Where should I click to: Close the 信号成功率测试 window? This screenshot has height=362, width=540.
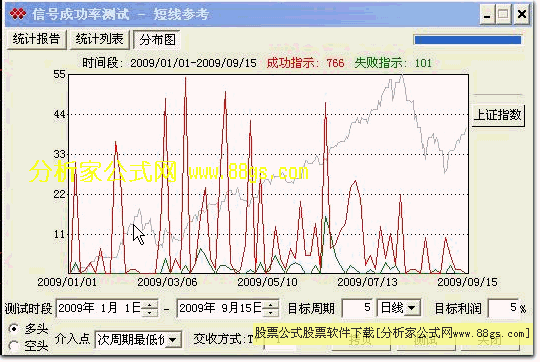coord(521,14)
